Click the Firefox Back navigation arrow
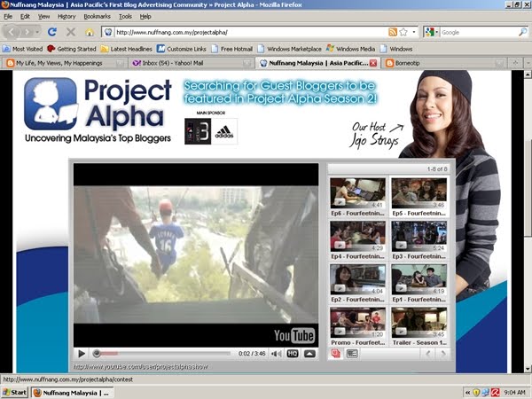The height and width of the screenshot is (399, 532). point(12,32)
